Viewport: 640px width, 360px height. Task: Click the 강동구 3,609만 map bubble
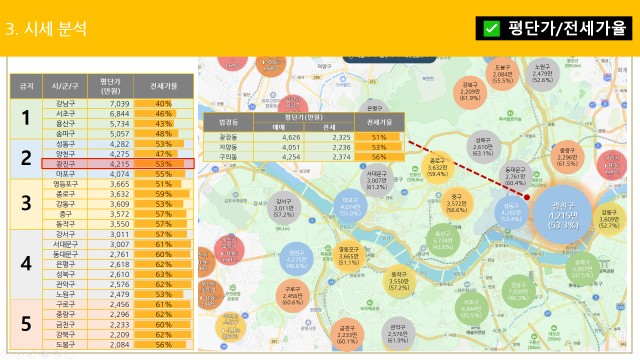609,219
